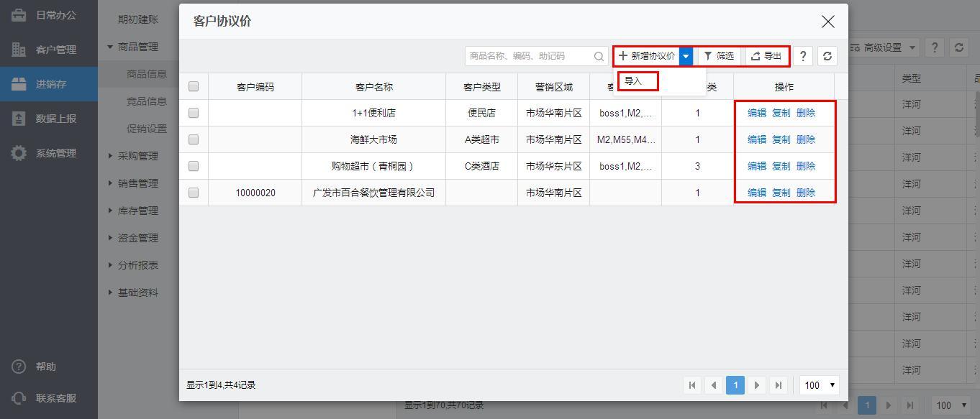Click 编辑 for 购物超市（青桐园）
The height and width of the screenshot is (419, 980).
coord(757,166)
